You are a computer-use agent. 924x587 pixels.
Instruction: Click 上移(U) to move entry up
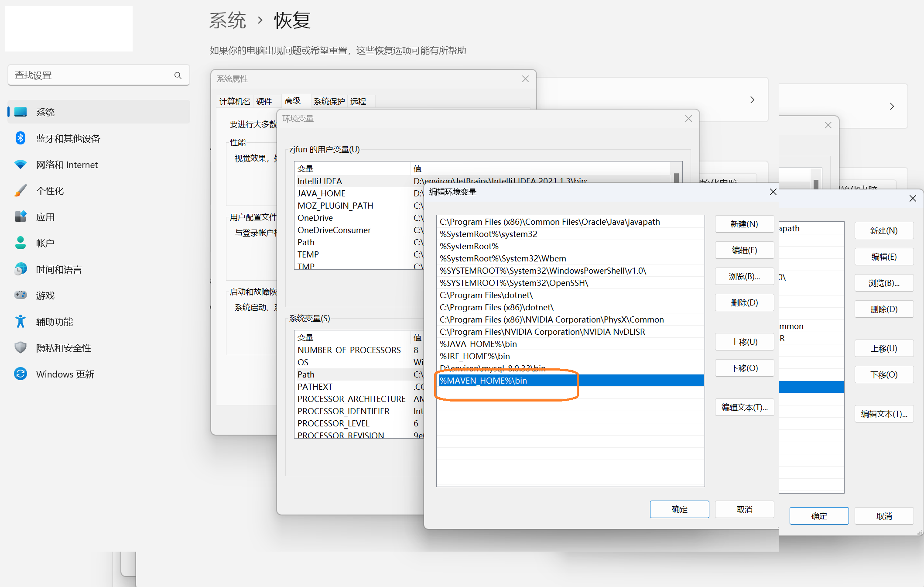coord(744,342)
